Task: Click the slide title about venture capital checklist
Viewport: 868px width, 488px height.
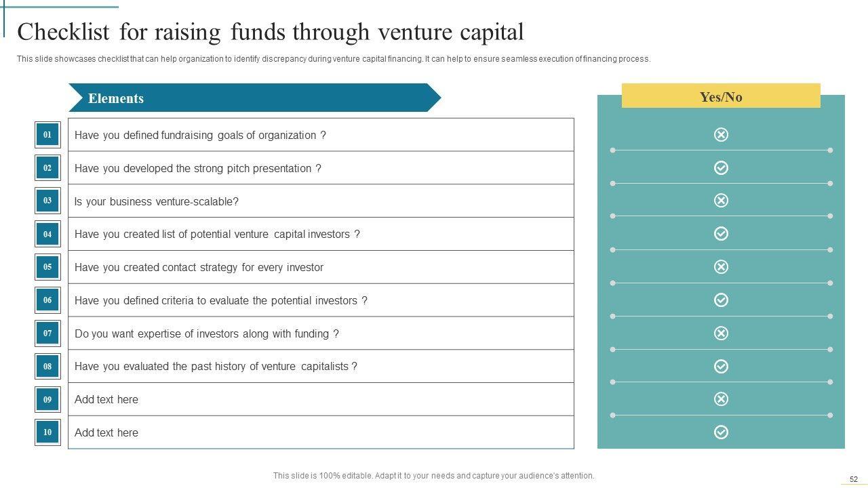Action: click(x=270, y=32)
